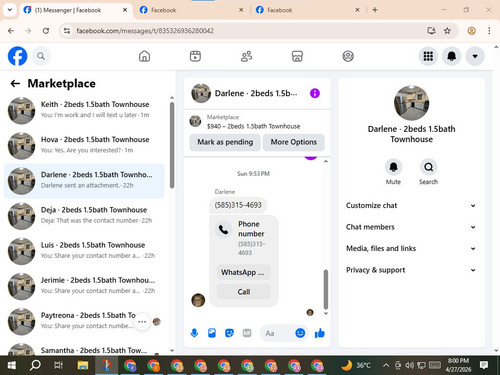Open Windows taskbar search

[35, 365]
